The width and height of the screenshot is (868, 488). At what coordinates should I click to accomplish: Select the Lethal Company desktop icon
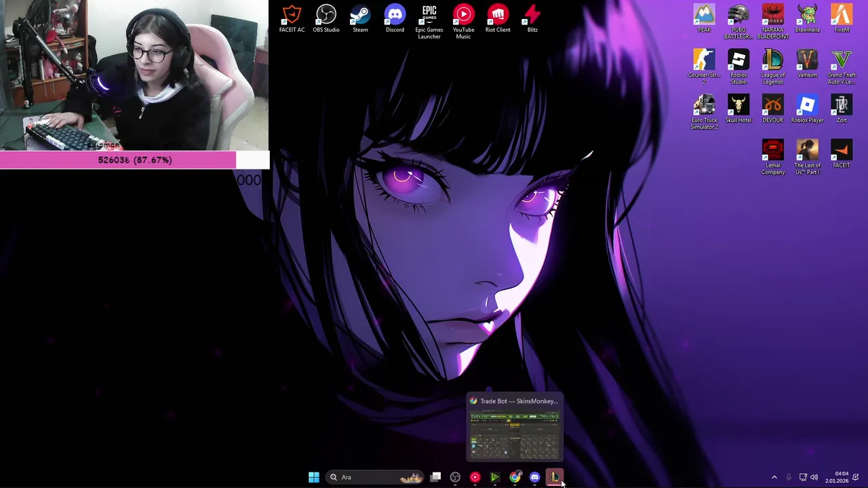tap(773, 157)
